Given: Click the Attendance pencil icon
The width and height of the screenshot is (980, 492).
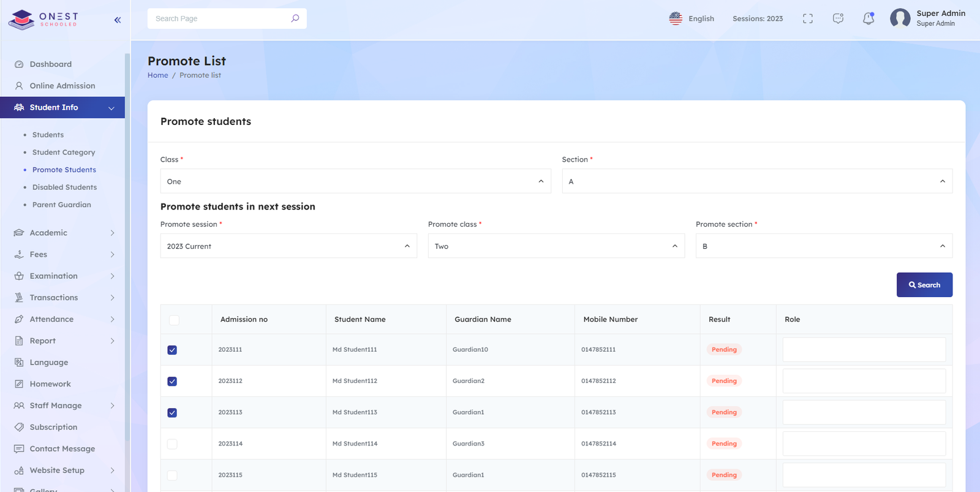Looking at the screenshot, I should click(19, 319).
